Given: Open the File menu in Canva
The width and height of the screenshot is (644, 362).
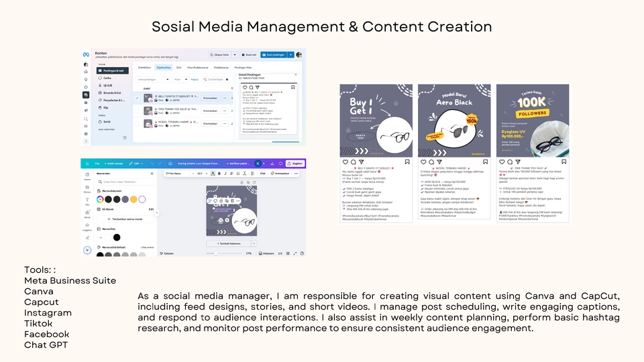Looking at the screenshot, I should pos(97,163).
